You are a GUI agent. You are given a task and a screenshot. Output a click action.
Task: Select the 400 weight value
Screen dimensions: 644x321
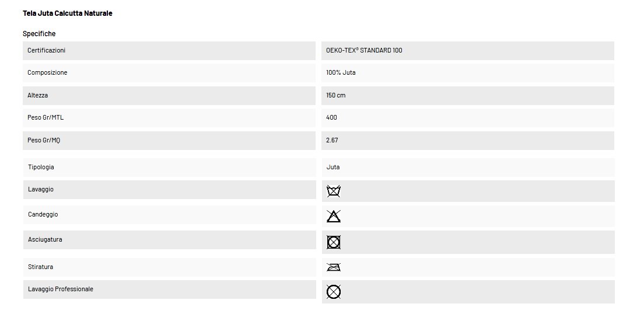click(x=331, y=117)
